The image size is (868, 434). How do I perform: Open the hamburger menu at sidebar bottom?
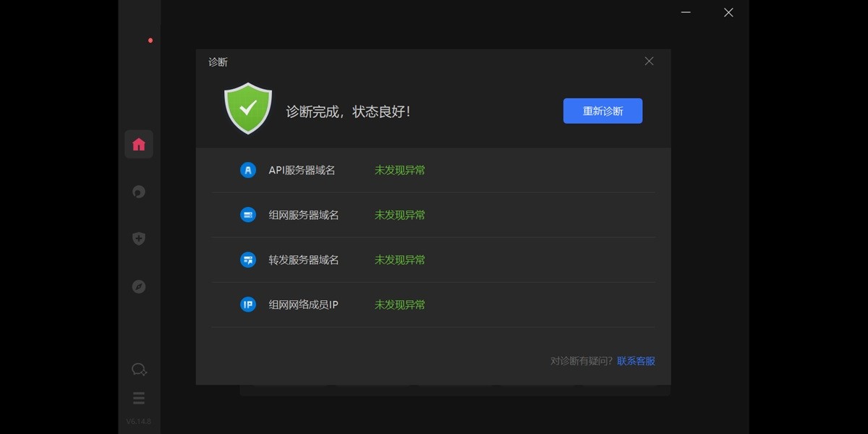(x=138, y=398)
